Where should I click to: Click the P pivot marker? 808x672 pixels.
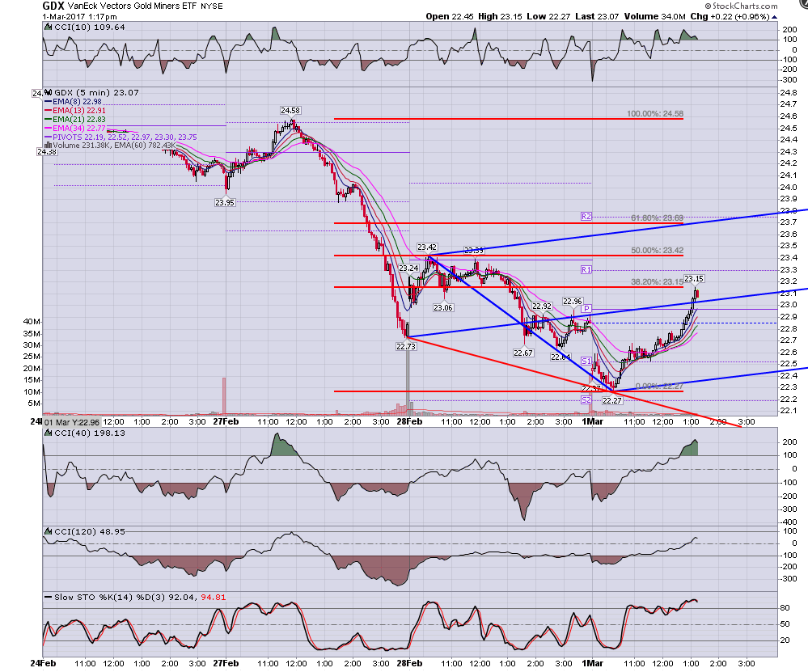[x=586, y=308]
